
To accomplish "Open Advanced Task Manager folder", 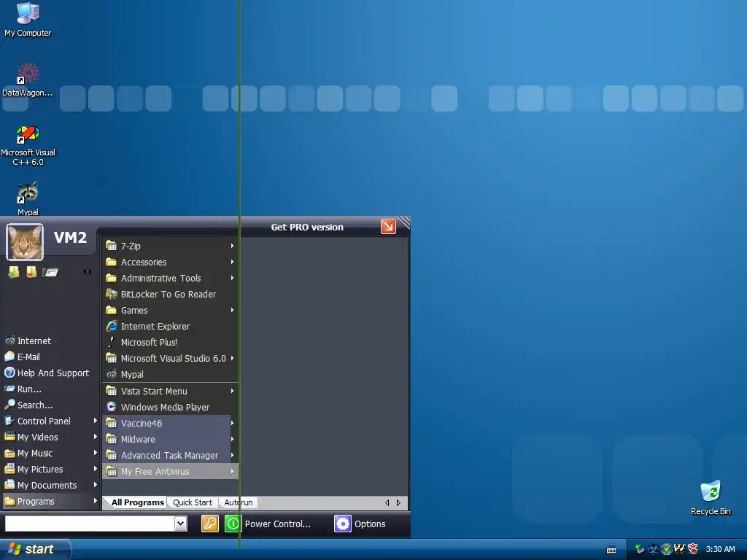I will 170,455.
